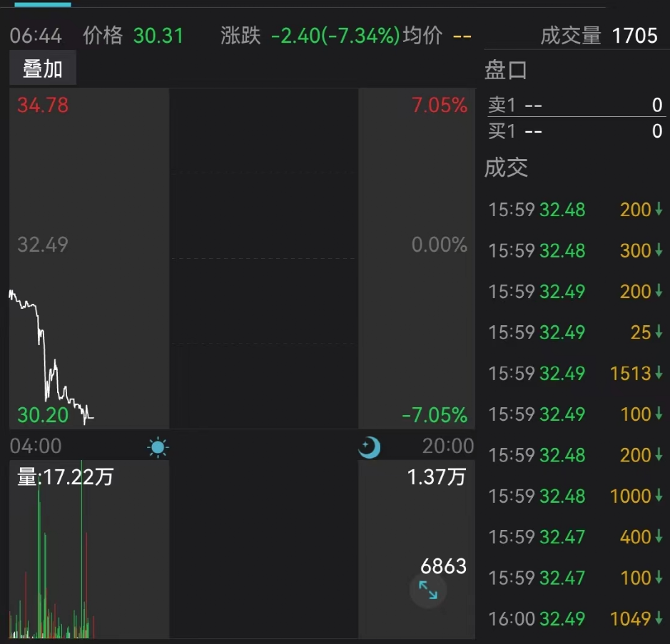
Task: Open the 成交 trades section header
Action: tap(506, 168)
